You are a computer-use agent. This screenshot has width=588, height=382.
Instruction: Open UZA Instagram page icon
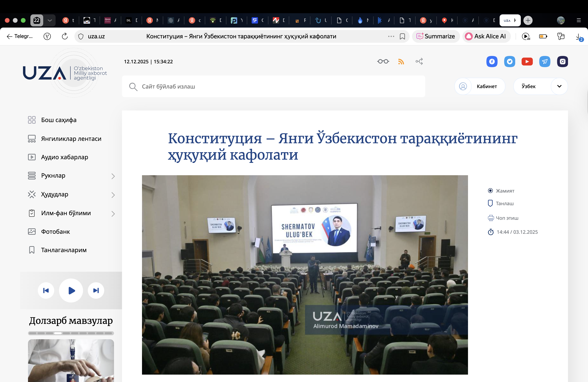pyautogui.click(x=562, y=62)
